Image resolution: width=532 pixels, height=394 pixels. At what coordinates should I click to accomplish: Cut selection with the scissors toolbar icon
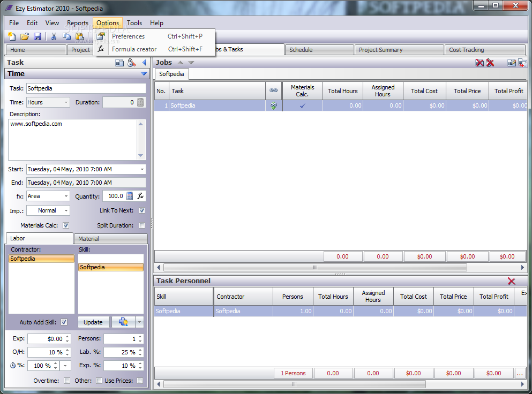tap(54, 36)
